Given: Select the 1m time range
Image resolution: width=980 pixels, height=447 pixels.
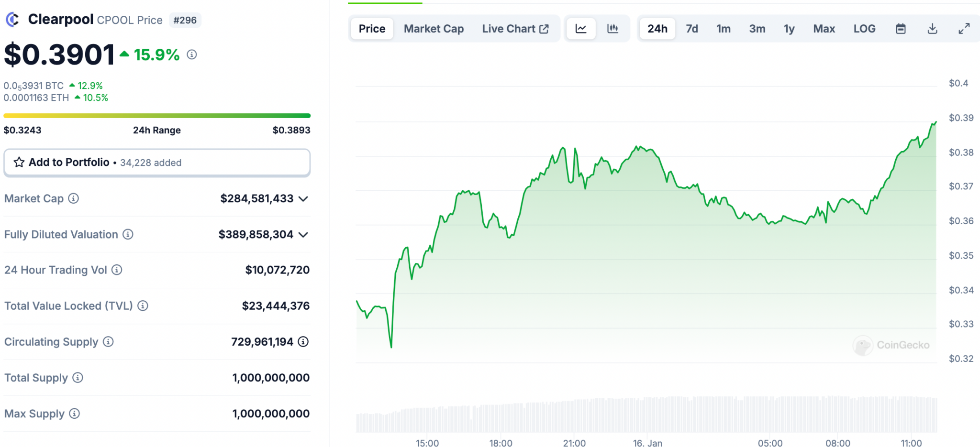Looking at the screenshot, I should pyautogui.click(x=724, y=29).
